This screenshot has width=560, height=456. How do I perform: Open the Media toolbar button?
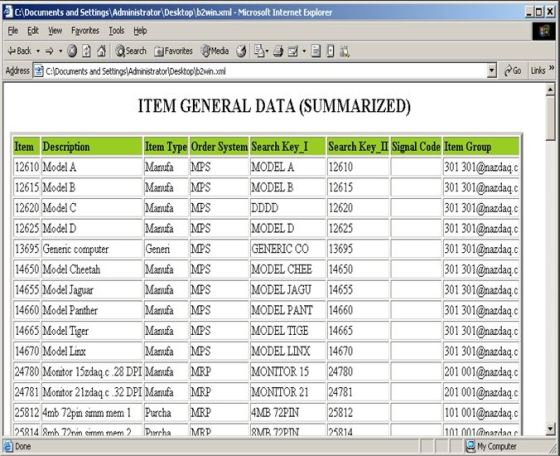tap(215, 51)
